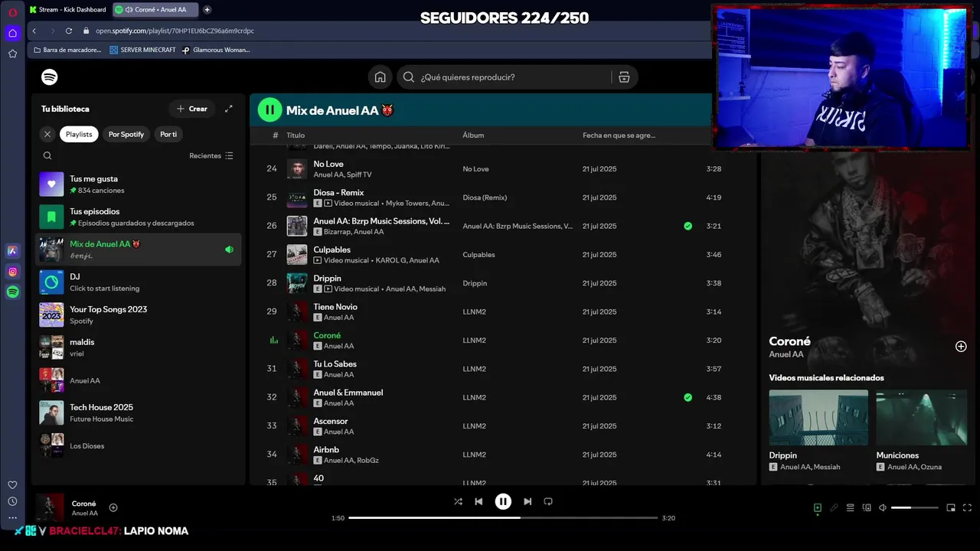
Task: Click green saved check on Bzrp Music Sessions row
Action: [x=688, y=226]
